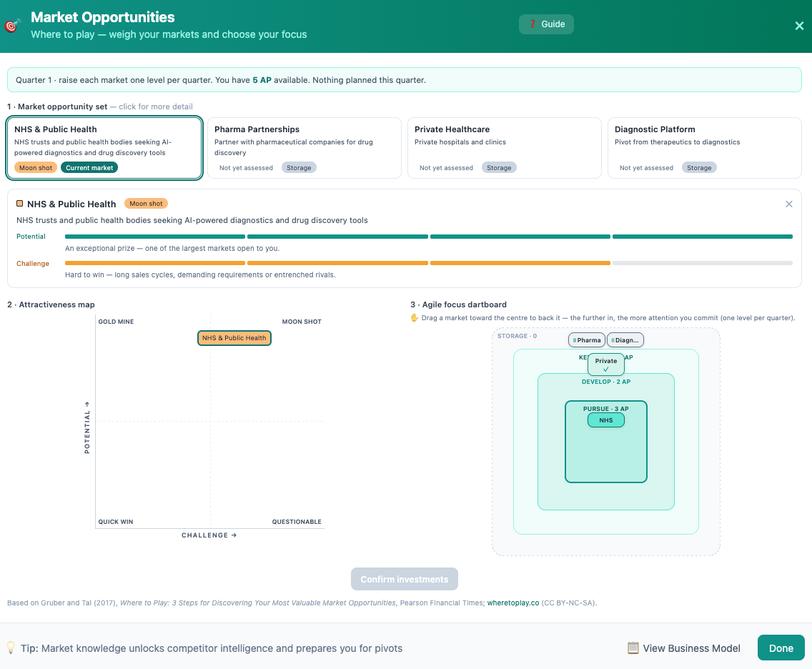The width and height of the screenshot is (812, 669).
Task: Close the Market Opportunities dialog
Action: point(799,26)
